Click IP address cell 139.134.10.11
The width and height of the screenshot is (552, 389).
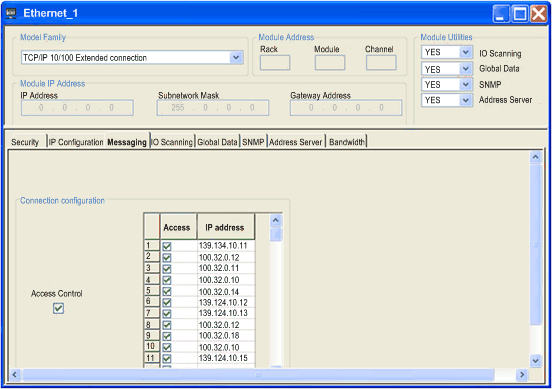pos(226,246)
